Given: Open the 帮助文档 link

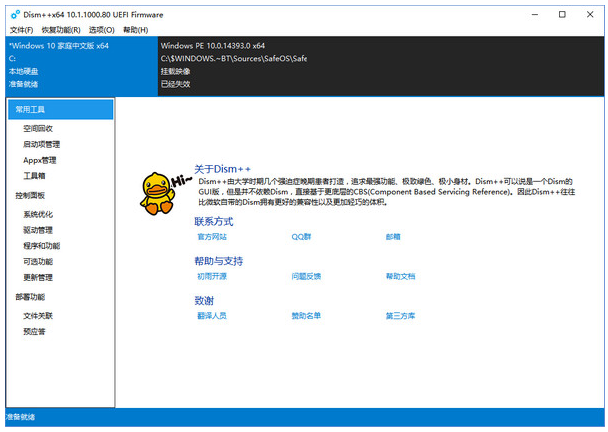Looking at the screenshot, I should click(x=400, y=276).
